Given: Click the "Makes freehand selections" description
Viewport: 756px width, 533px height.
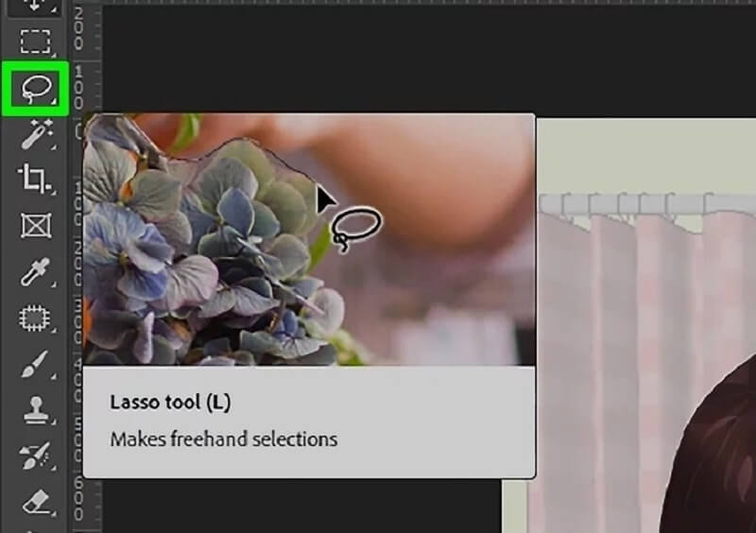Looking at the screenshot, I should pos(224,439).
